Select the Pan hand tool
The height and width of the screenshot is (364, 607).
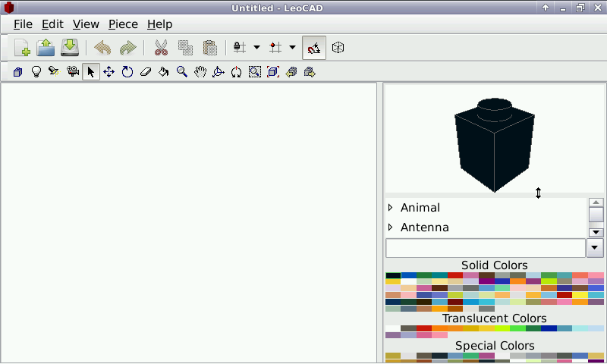pyautogui.click(x=200, y=72)
